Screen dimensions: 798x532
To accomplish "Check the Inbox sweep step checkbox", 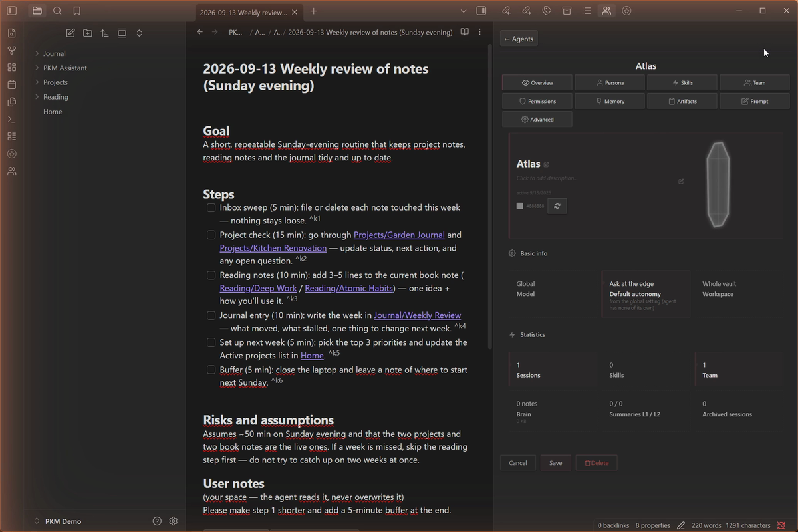I will click(211, 207).
